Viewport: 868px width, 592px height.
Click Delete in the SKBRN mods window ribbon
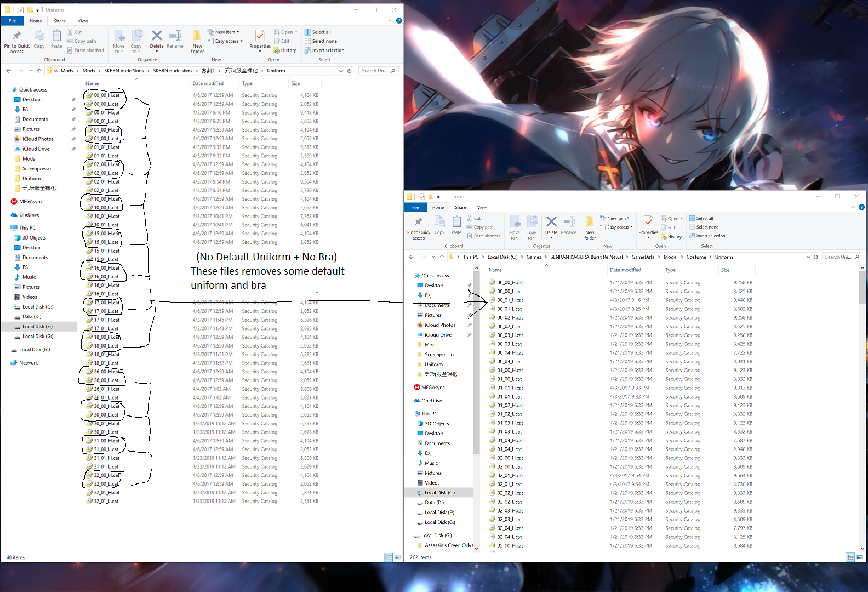(x=157, y=39)
